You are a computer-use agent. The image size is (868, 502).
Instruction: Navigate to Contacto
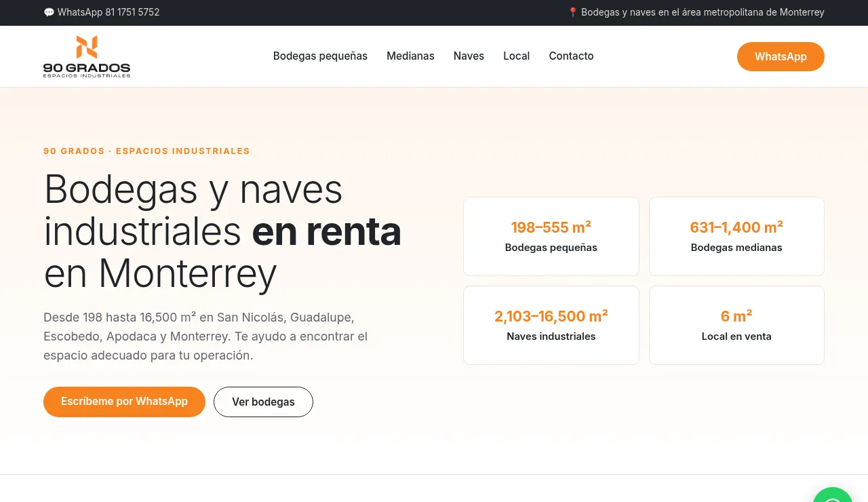[571, 56]
